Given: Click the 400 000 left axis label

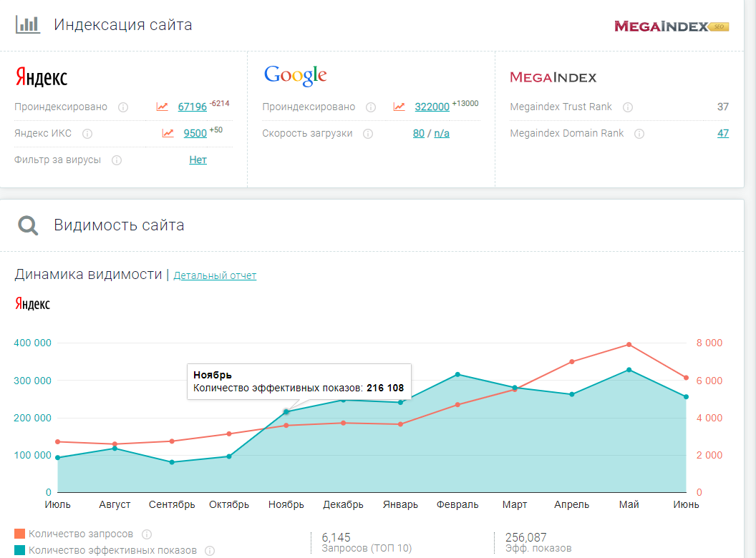Looking at the screenshot, I should [x=32, y=343].
